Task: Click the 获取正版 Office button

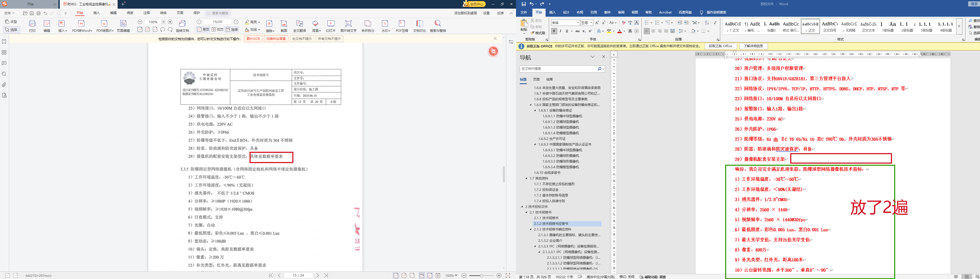Action: [720, 46]
